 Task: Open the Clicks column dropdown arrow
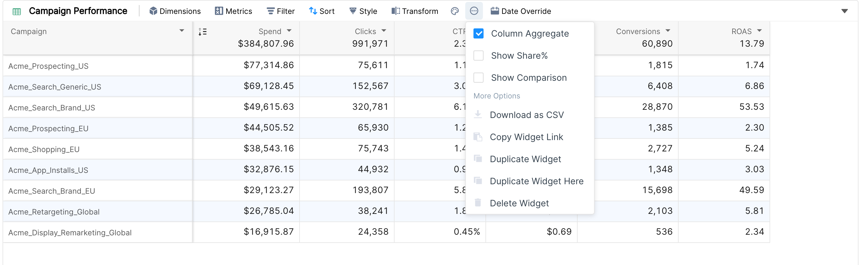coord(384,31)
